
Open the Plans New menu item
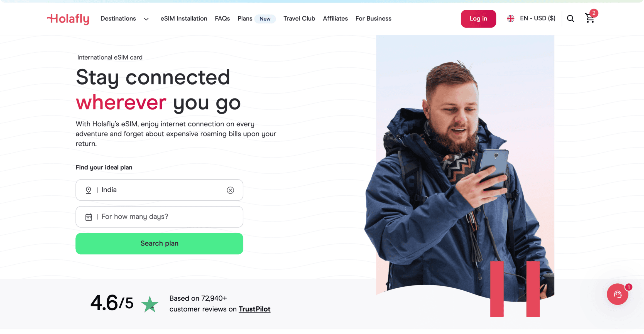point(256,18)
